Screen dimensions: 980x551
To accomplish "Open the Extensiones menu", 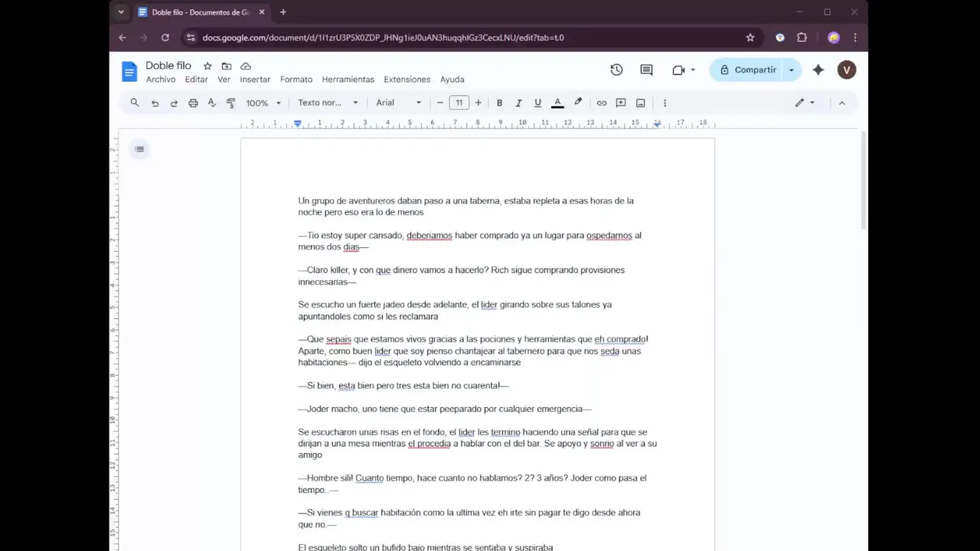I will (x=407, y=80).
